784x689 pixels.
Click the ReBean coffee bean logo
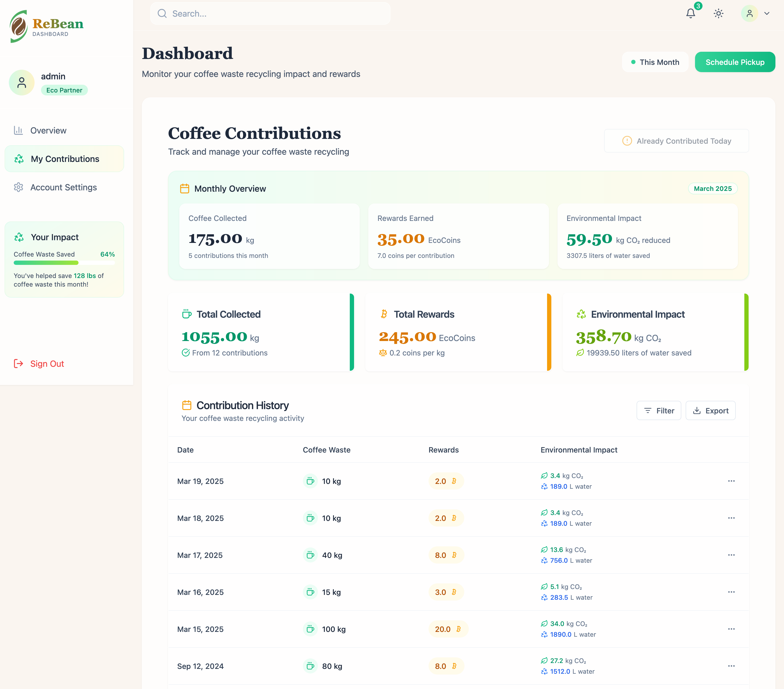pos(18,27)
